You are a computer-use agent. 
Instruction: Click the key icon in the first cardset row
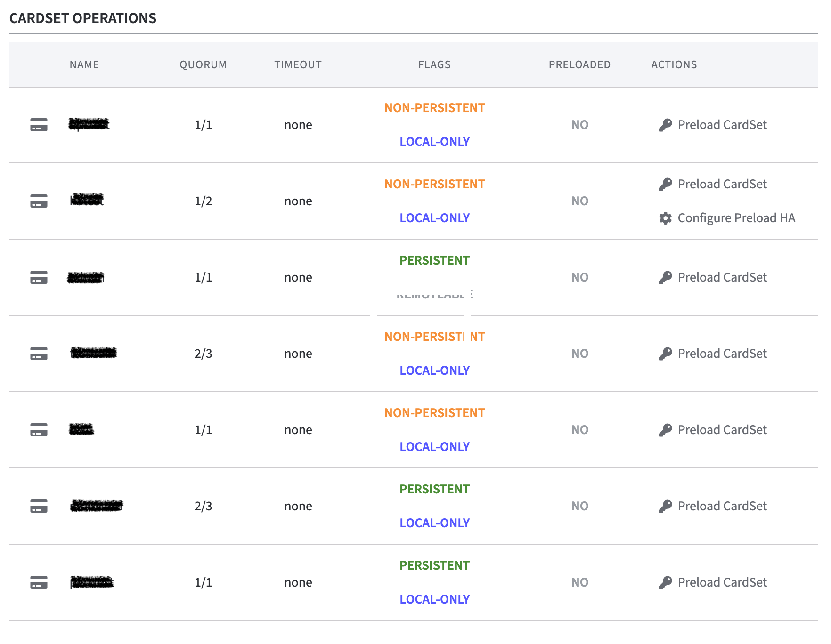665,125
